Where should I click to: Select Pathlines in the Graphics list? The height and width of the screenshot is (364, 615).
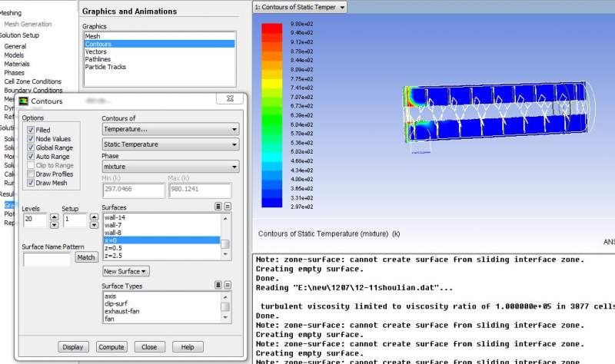tap(160, 59)
